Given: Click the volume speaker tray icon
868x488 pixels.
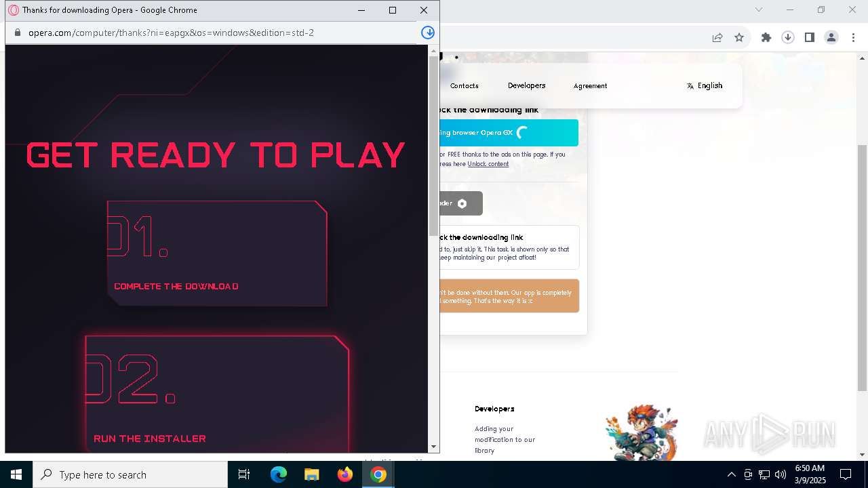Looking at the screenshot, I should point(781,474).
